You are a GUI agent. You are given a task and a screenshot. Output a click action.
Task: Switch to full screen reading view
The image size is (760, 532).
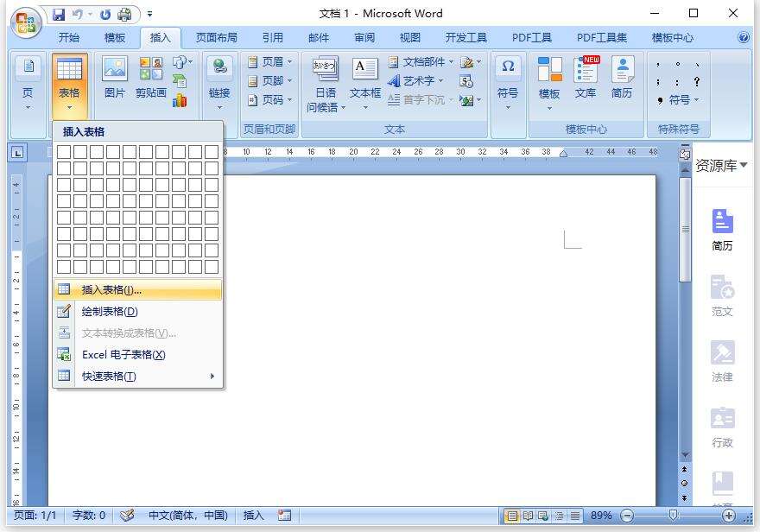click(528, 516)
